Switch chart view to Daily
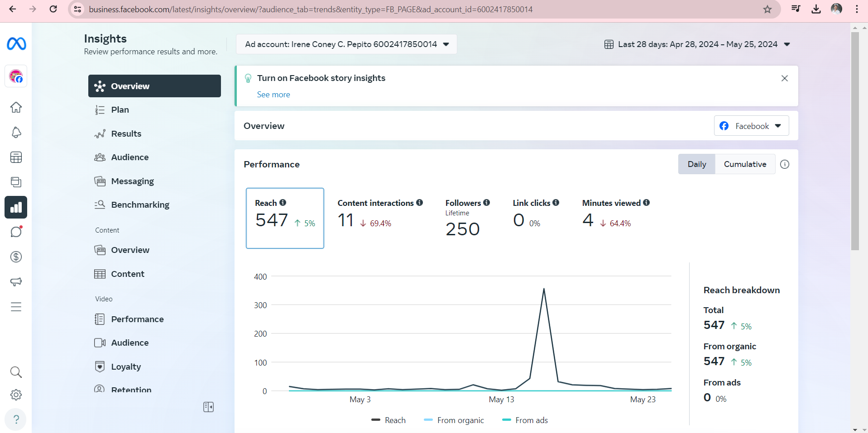The height and width of the screenshot is (433, 868). pyautogui.click(x=696, y=164)
